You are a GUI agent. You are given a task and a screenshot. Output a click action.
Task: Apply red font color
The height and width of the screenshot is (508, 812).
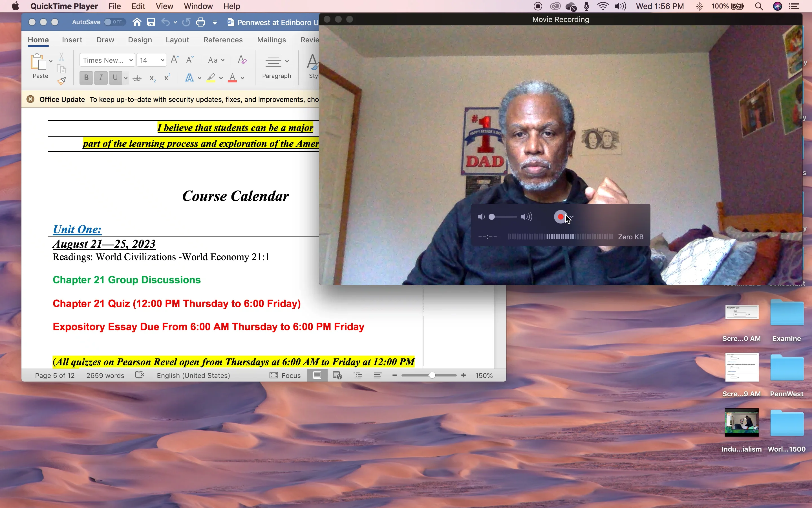pos(232,78)
